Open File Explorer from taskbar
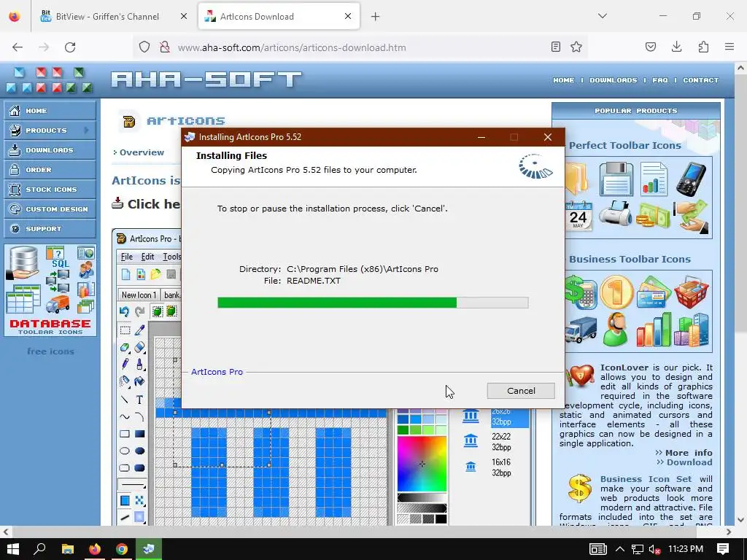 point(68,549)
